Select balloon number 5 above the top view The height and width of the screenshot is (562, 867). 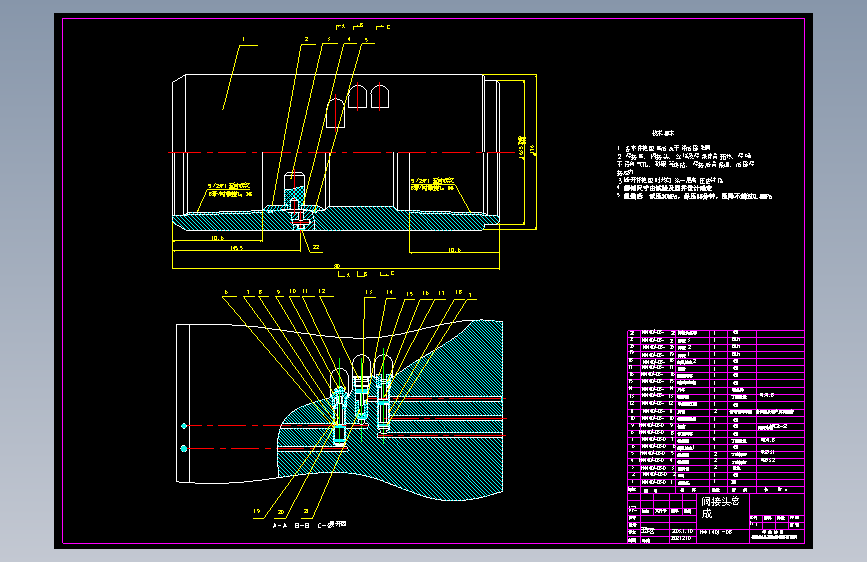tap(366, 40)
